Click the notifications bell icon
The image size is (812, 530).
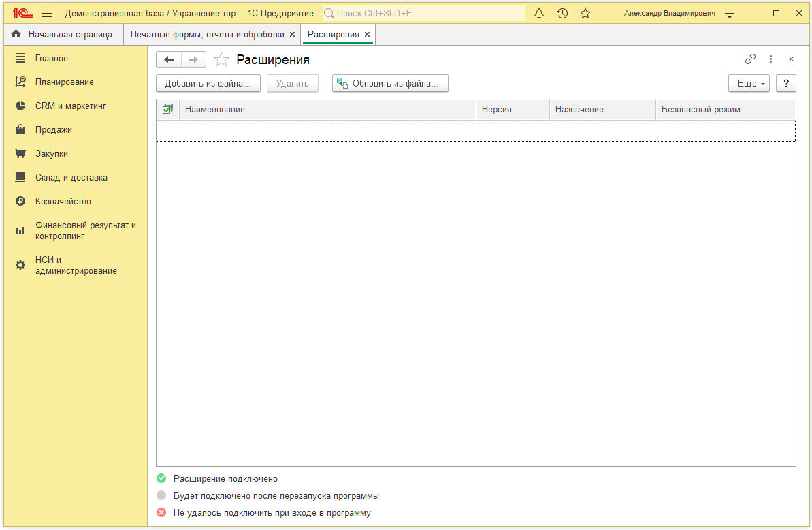(539, 14)
